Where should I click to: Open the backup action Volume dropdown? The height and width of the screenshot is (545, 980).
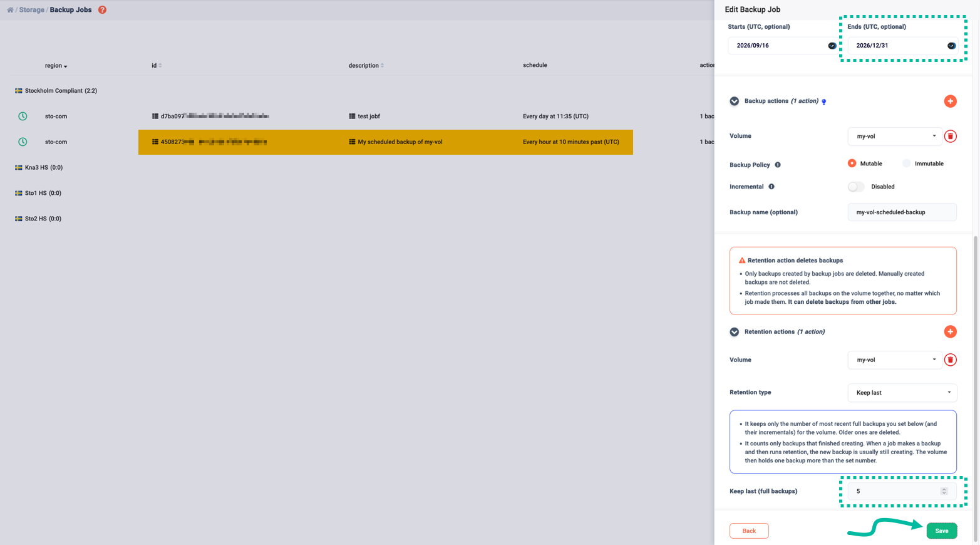[894, 137]
